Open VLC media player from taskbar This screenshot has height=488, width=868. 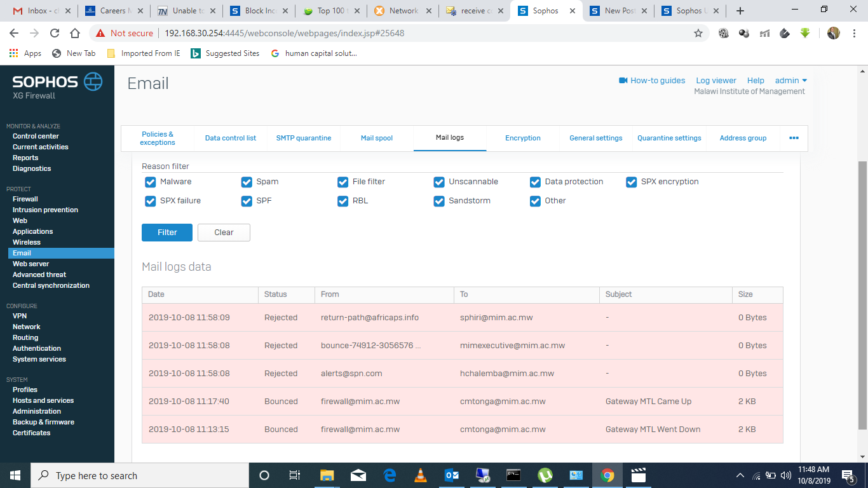tap(420, 475)
